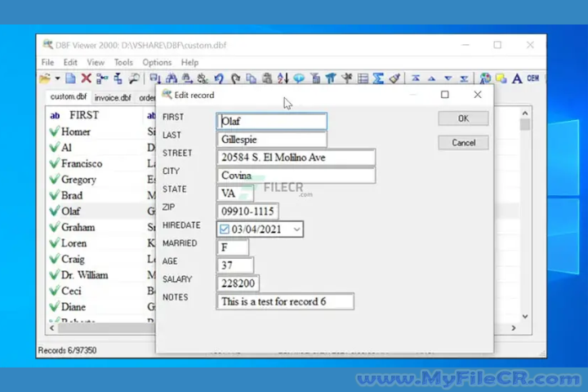Go to previous record up arrow
The width and height of the screenshot is (588, 392).
432,78
